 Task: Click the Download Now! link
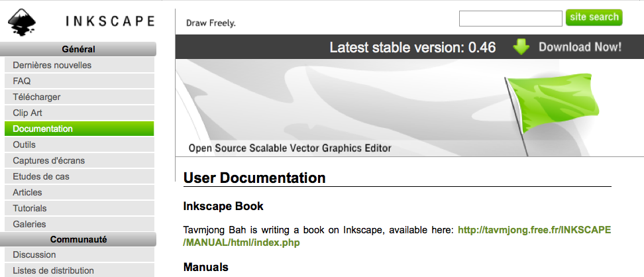(x=580, y=47)
